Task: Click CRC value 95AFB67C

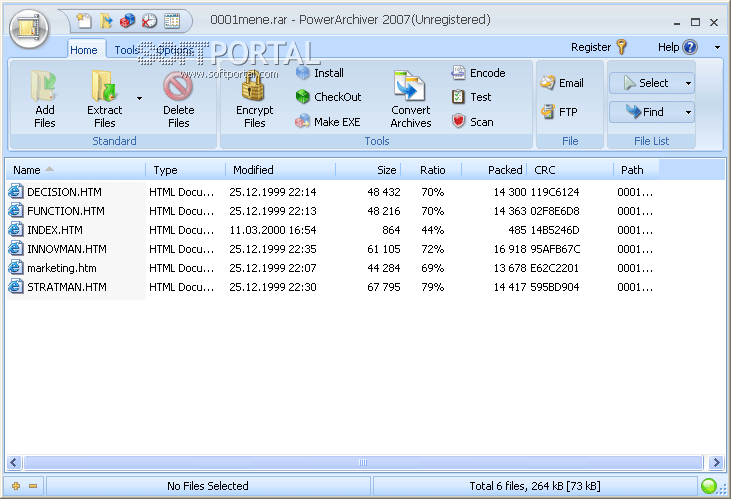Action: [x=555, y=249]
